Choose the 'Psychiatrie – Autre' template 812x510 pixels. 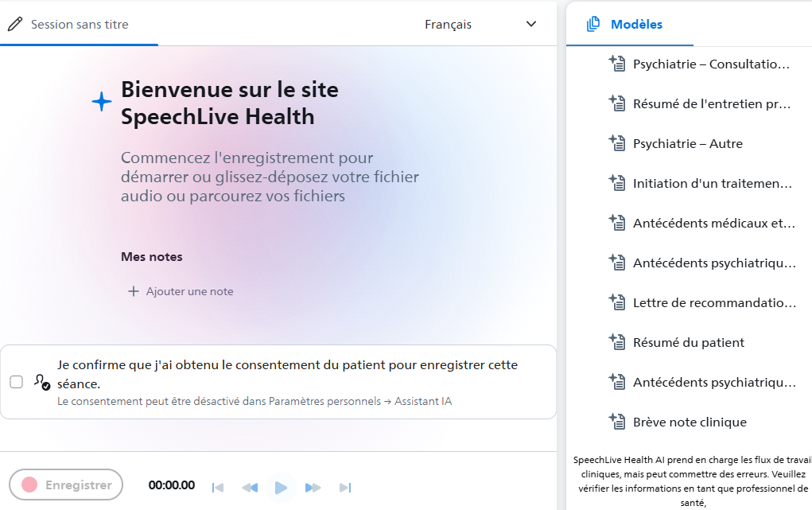click(x=688, y=143)
